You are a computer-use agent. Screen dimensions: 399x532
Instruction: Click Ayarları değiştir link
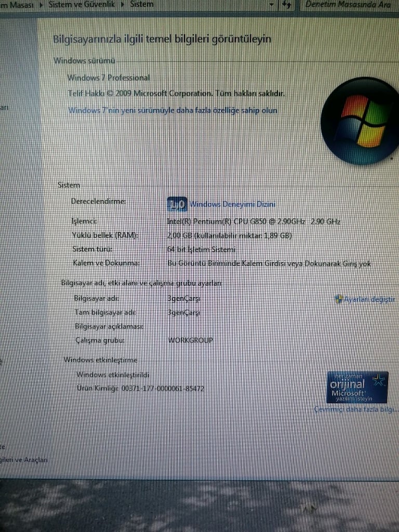coord(369,299)
